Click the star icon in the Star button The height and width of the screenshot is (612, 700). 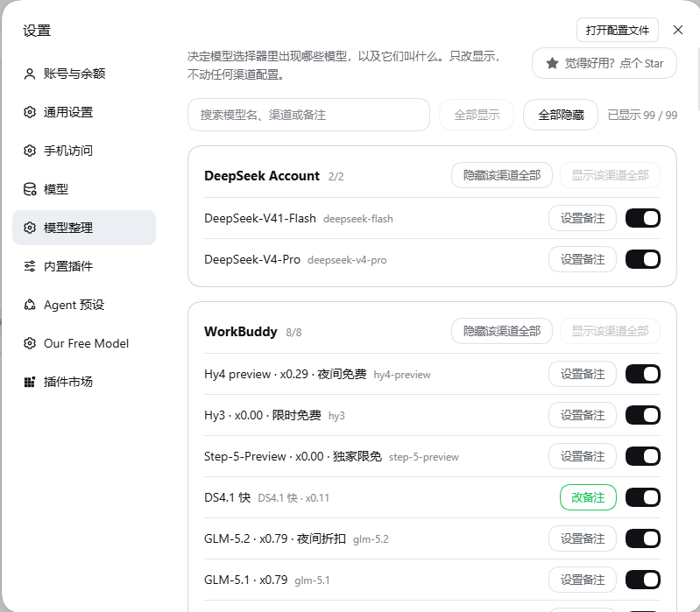pos(552,63)
